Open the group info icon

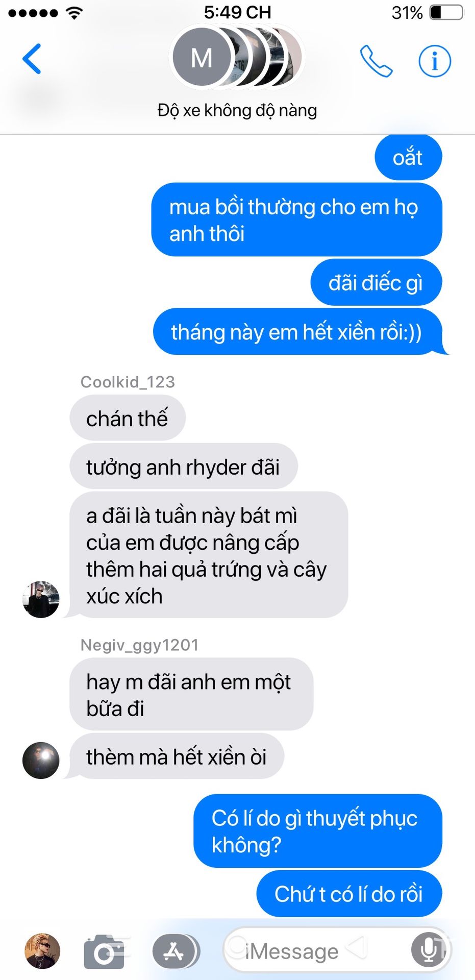point(435,61)
